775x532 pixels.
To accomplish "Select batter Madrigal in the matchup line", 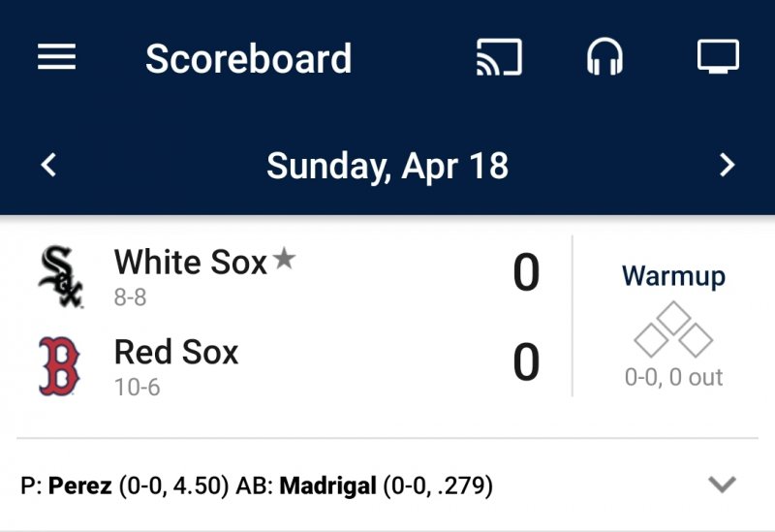I will (327, 485).
